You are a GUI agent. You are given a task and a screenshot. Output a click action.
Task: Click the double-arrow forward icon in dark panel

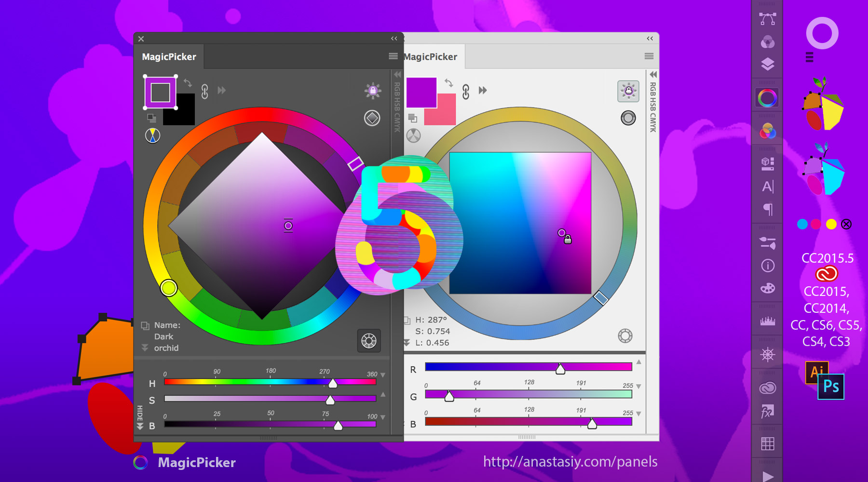tap(222, 90)
